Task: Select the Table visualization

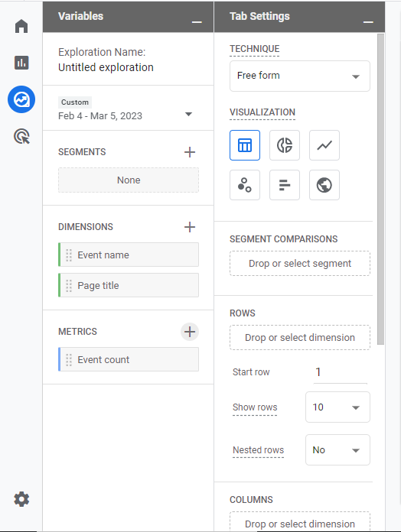Action: (245, 145)
